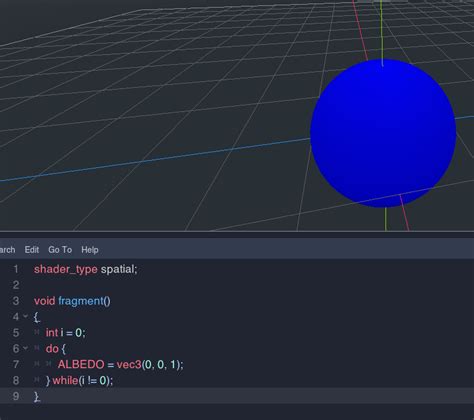The height and width of the screenshot is (420, 474).
Task: Click the 'void' keyword on line 3
Action: (44, 301)
